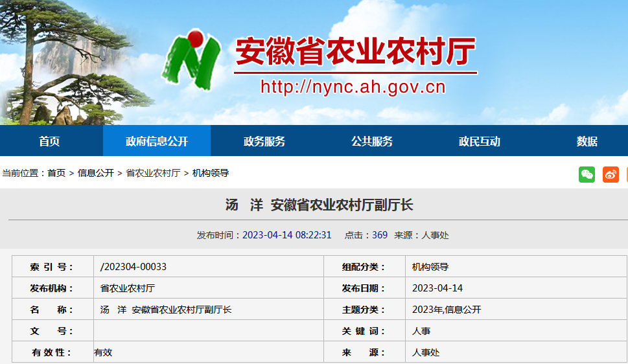Click 安徽省农业农村厅 banner title
The height and width of the screenshot is (364, 628).
tap(355, 51)
